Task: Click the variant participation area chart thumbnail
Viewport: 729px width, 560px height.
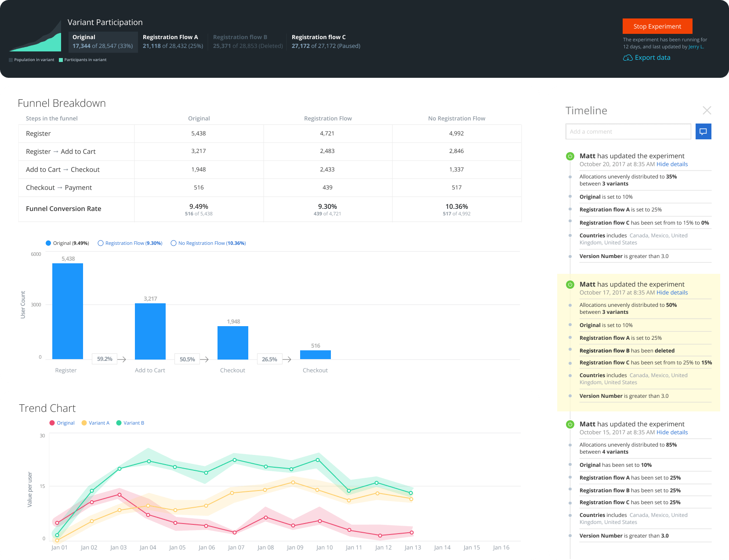Action: tap(35, 37)
